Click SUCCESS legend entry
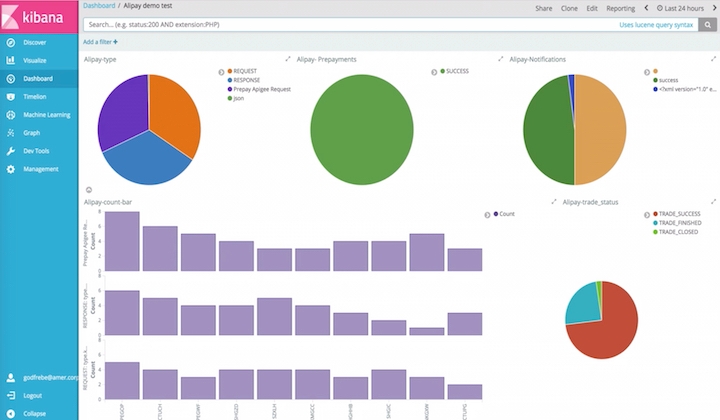 click(455, 71)
